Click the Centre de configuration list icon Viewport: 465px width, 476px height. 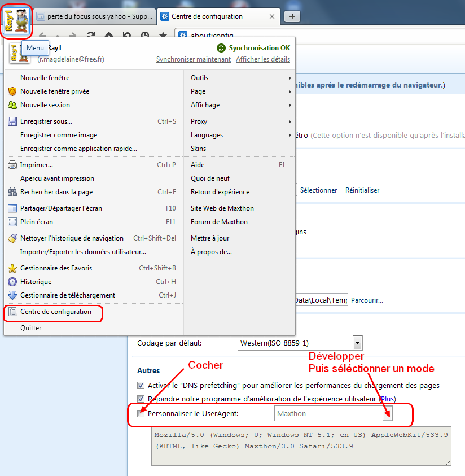pos(12,312)
